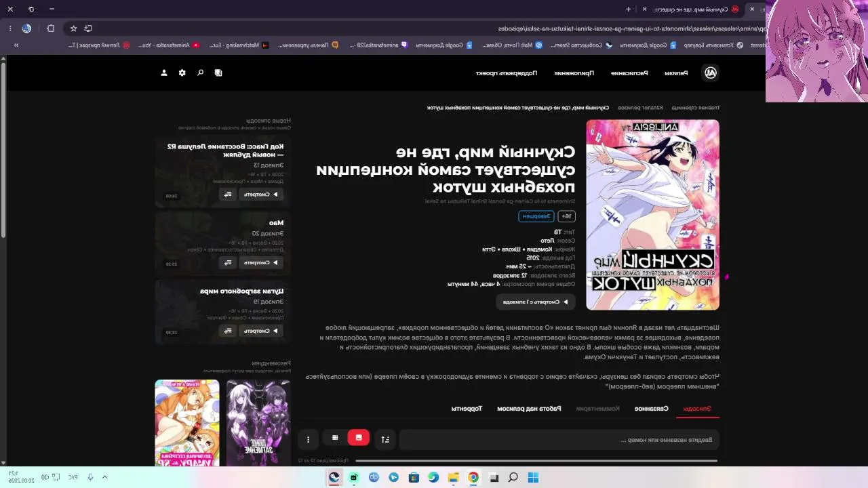
Task: Open Microsoft Store from the taskbar
Action: coord(414,477)
